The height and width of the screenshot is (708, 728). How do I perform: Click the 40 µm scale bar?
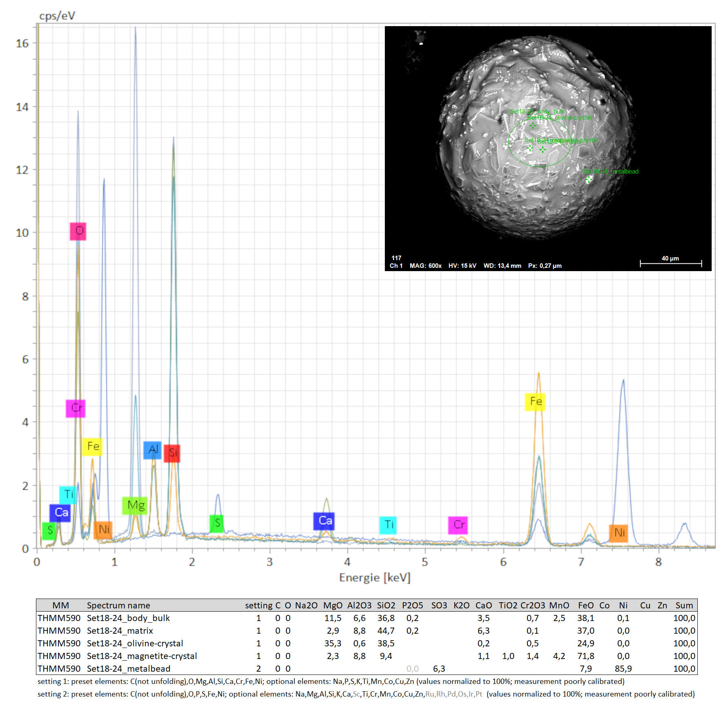(670, 263)
